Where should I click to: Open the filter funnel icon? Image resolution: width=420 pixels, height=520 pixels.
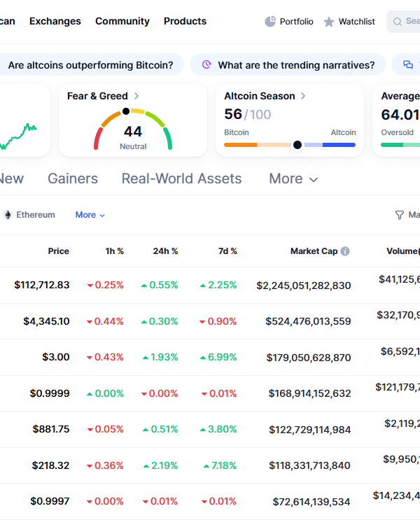click(400, 215)
